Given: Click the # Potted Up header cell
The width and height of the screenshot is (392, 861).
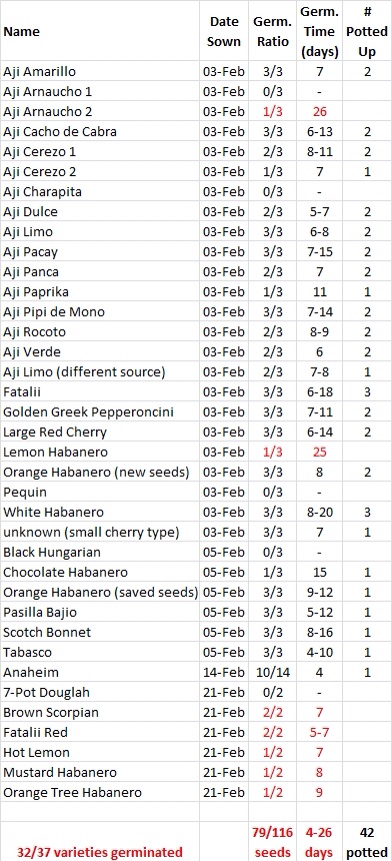Looking at the screenshot, I should coord(367,31).
